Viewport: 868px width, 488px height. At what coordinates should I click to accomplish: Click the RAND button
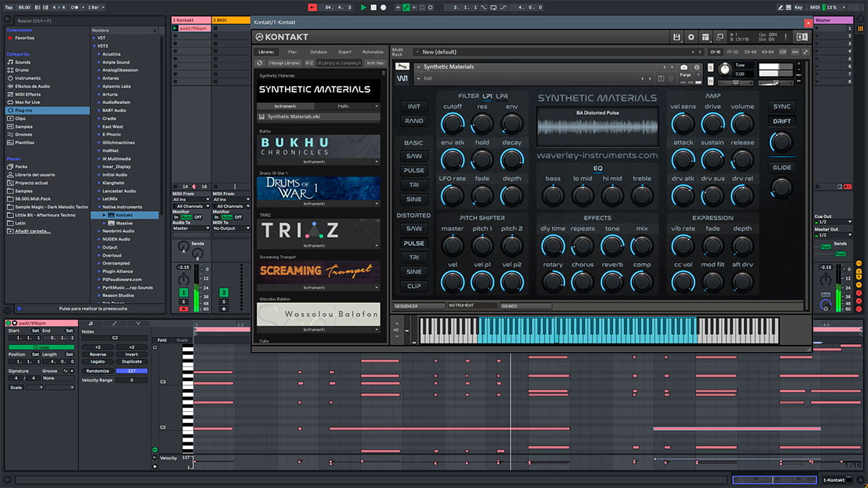coord(414,121)
